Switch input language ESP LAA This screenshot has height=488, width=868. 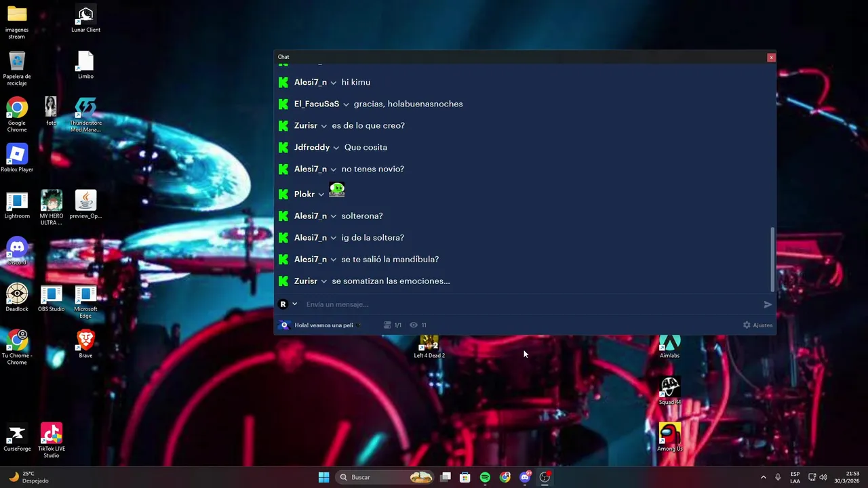point(795,477)
